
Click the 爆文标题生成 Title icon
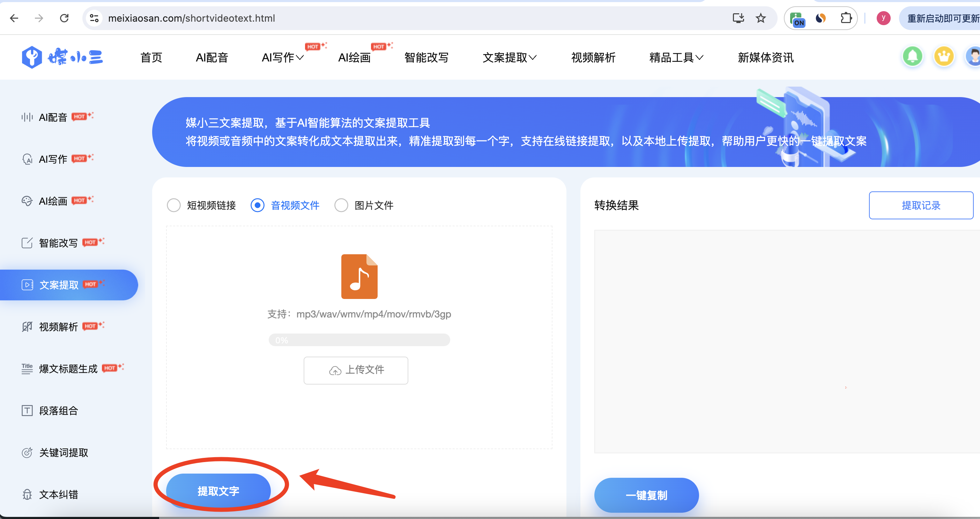(x=27, y=368)
